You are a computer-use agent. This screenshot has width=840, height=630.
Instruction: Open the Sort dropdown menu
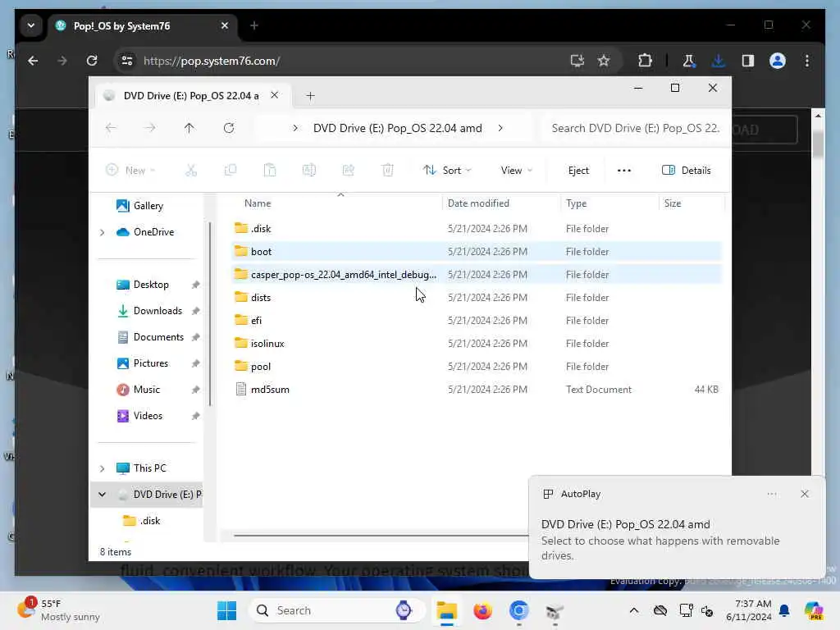pyautogui.click(x=447, y=171)
